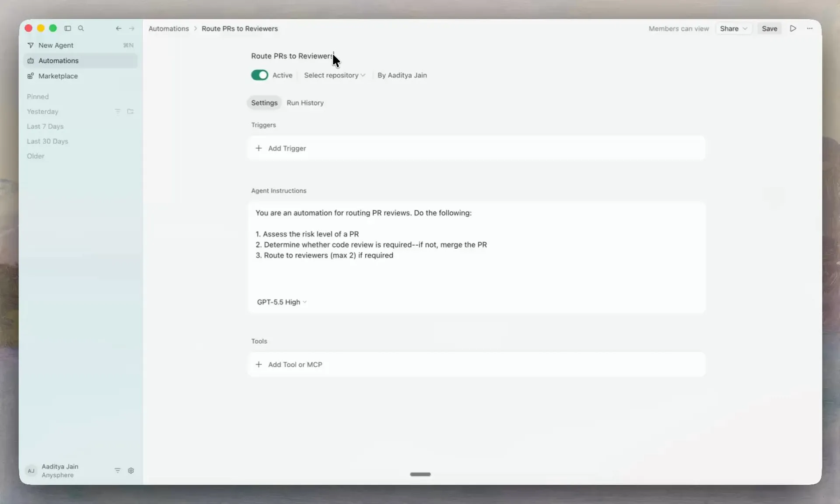Open the Marketplace section
This screenshot has height=504, width=840.
pos(80,76)
